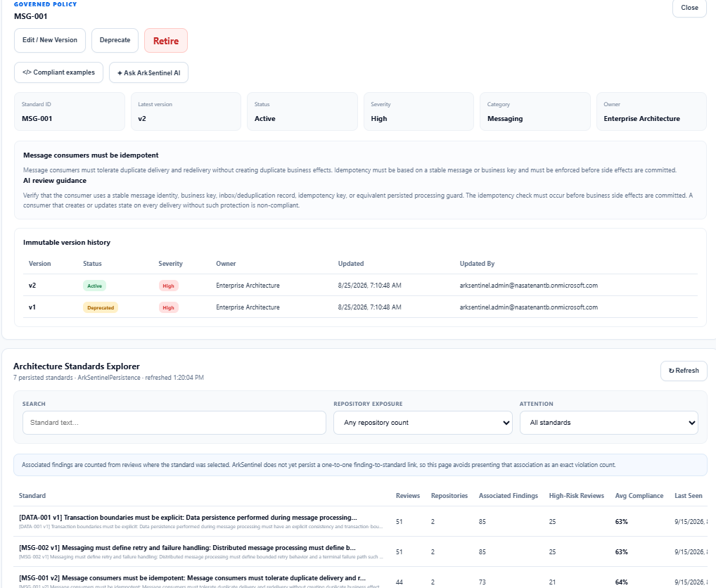Open the Repository Exposure dropdown
Viewport: 716px width, 588px height.
(x=423, y=423)
